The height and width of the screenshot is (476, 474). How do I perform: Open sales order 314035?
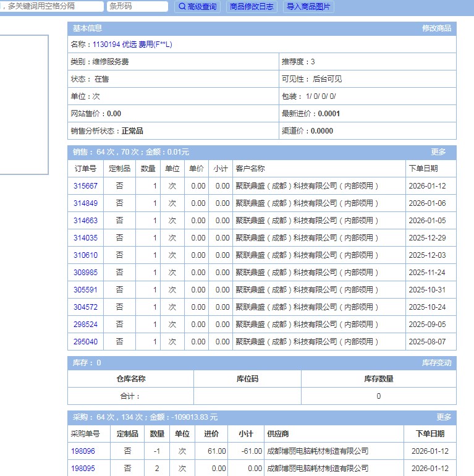pos(85,238)
